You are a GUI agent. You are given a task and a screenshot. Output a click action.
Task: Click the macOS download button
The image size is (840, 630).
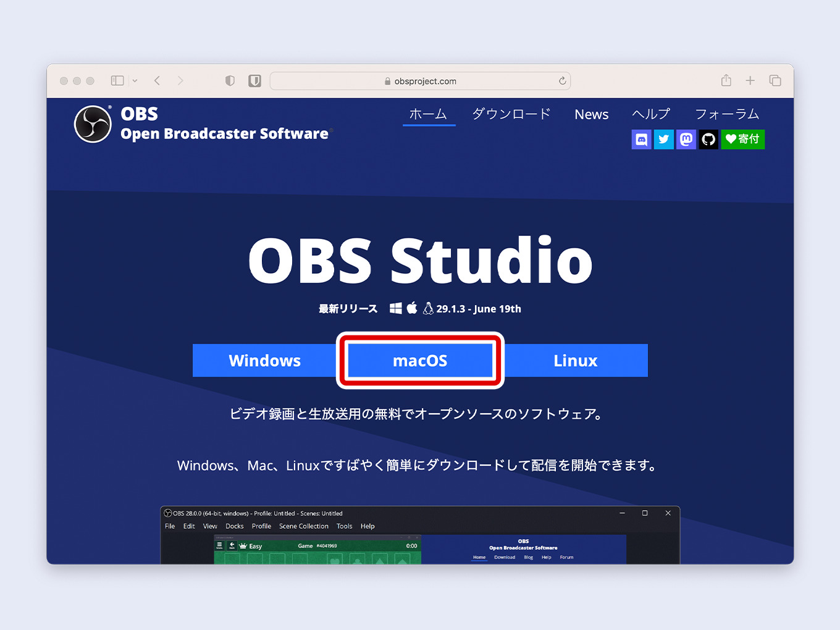(420, 361)
